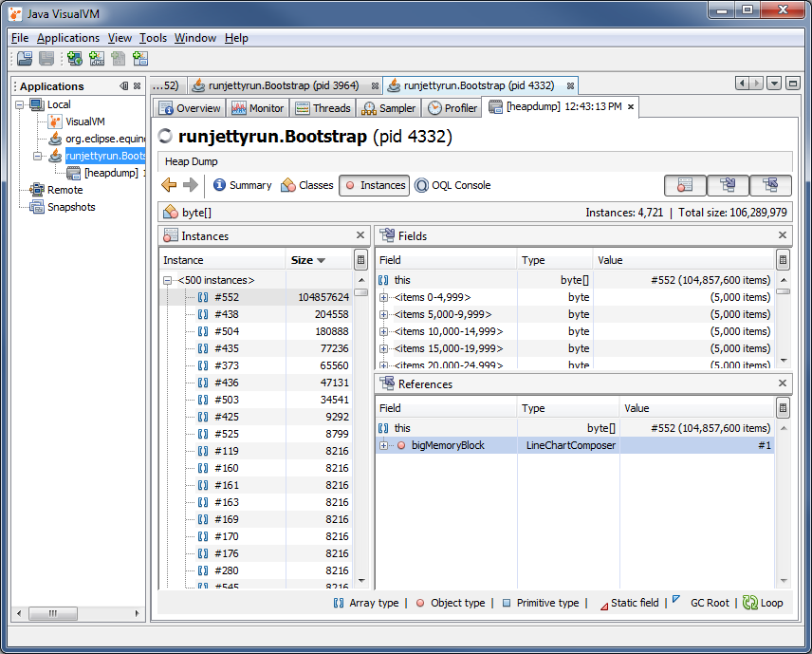Viewport: 812px width, 654px height.
Task: Sort by the Instance column header
Action: [223, 260]
